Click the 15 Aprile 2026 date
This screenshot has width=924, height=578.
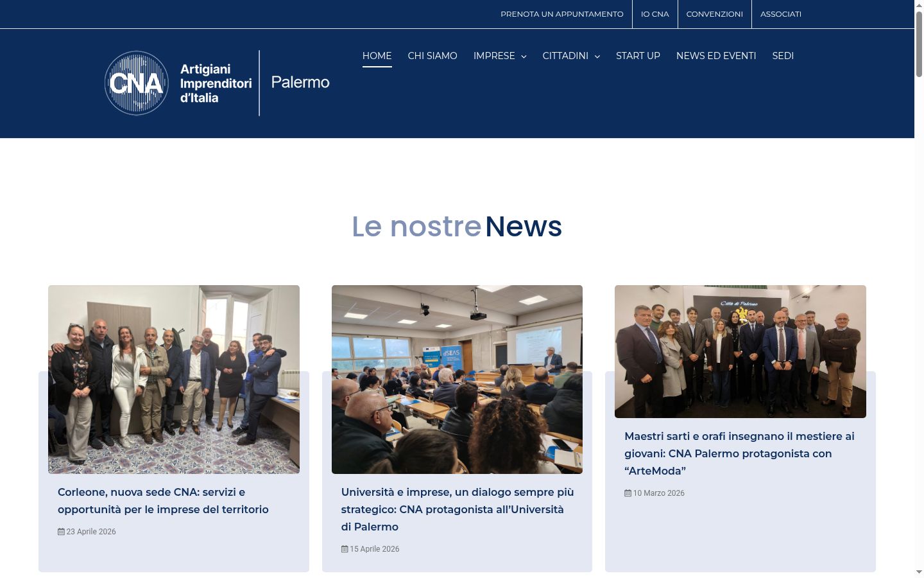[x=375, y=549]
